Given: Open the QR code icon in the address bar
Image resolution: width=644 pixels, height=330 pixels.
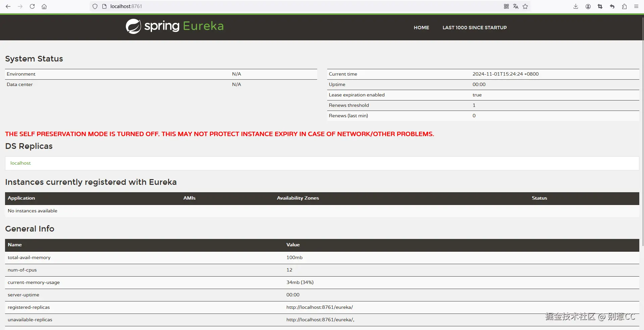Looking at the screenshot, I should (x=506, y=6).
